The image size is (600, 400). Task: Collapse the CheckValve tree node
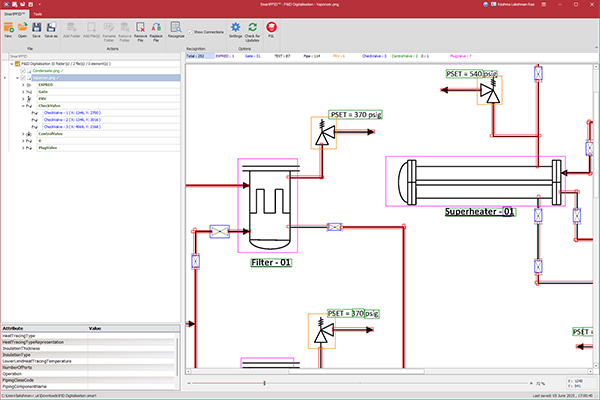coord(23,106)
